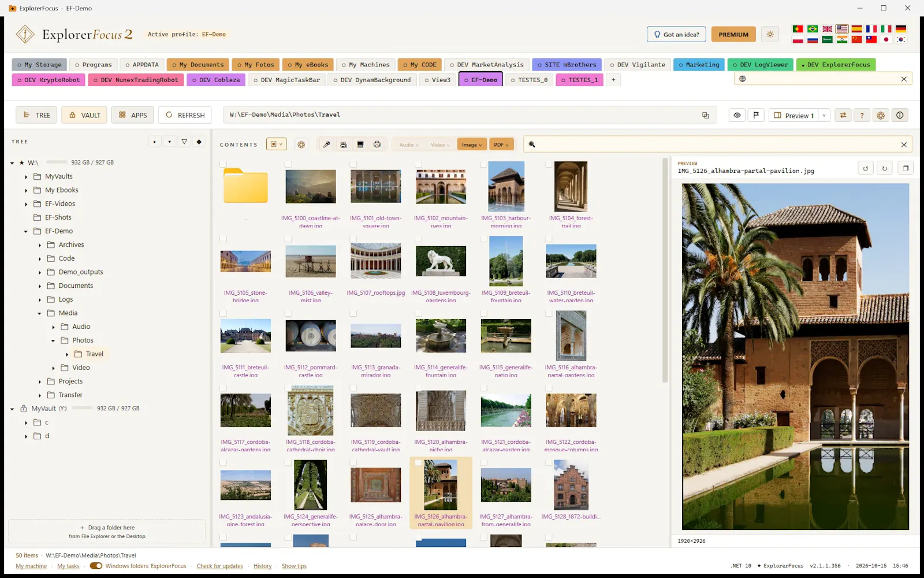Switch to the My Storage tab
The height and width of the screenshot is (578, 924).
(x=39, y=65)
